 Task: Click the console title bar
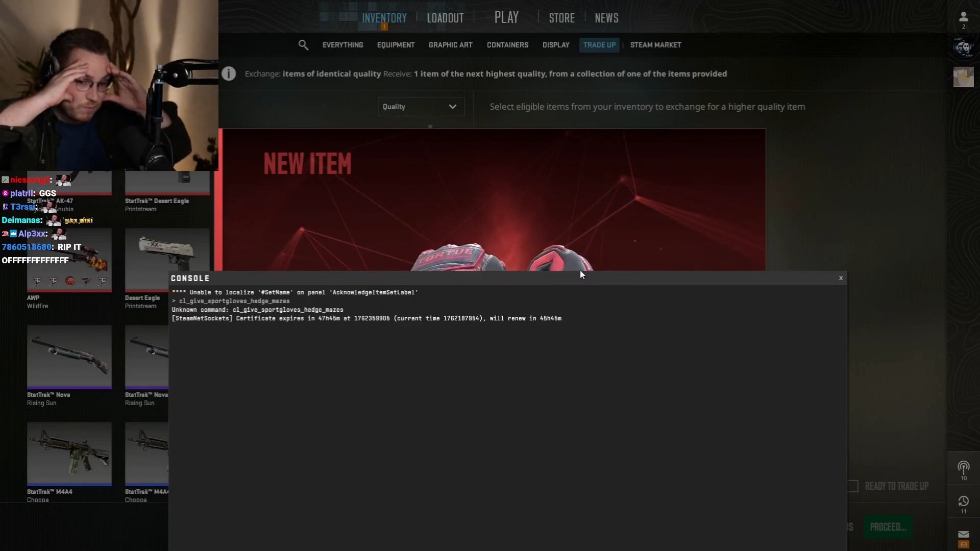coord(508,278)
